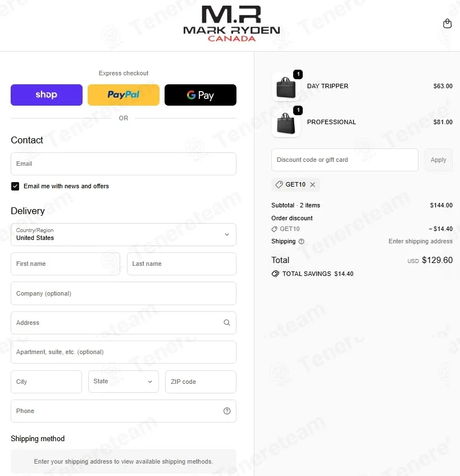Click the Day Tripper bag thumbnail

(286, 88)
